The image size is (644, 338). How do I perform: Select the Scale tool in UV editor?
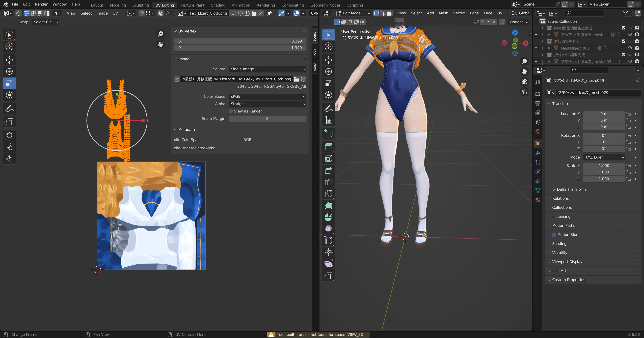(9, 83)
